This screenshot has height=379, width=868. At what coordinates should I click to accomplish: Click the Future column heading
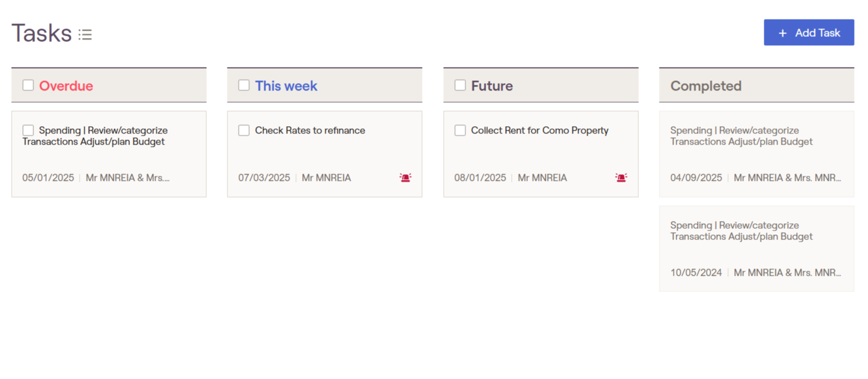[x=492, y=86]
